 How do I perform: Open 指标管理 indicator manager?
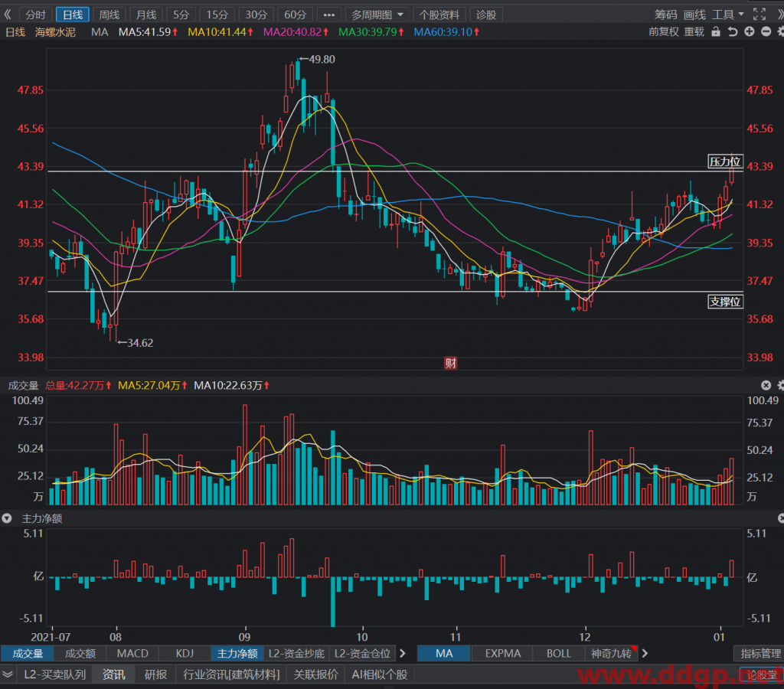pos(760,653)
